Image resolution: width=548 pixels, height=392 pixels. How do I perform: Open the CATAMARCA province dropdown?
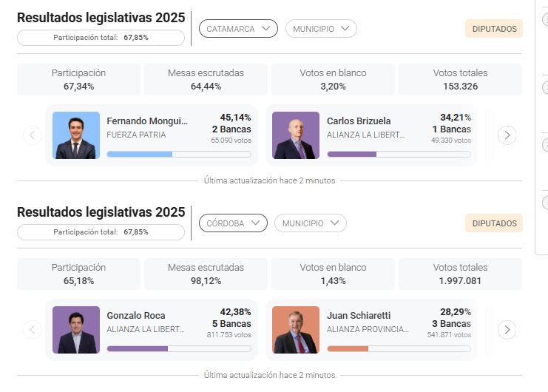tap(238, 29)
